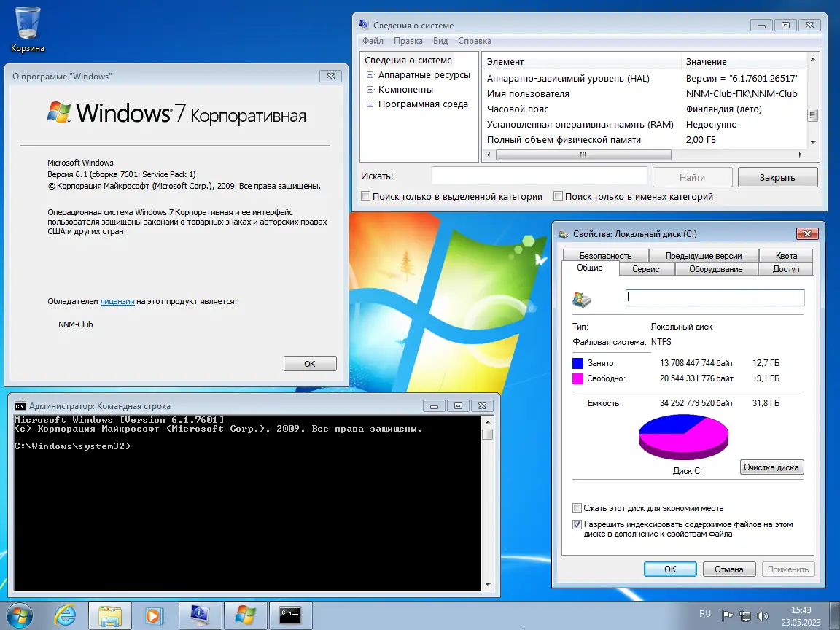Image resolution: width=840 pixels, height=630 pixels.
Task: Close the disk Properties window
Action: (x=807, y=233)
